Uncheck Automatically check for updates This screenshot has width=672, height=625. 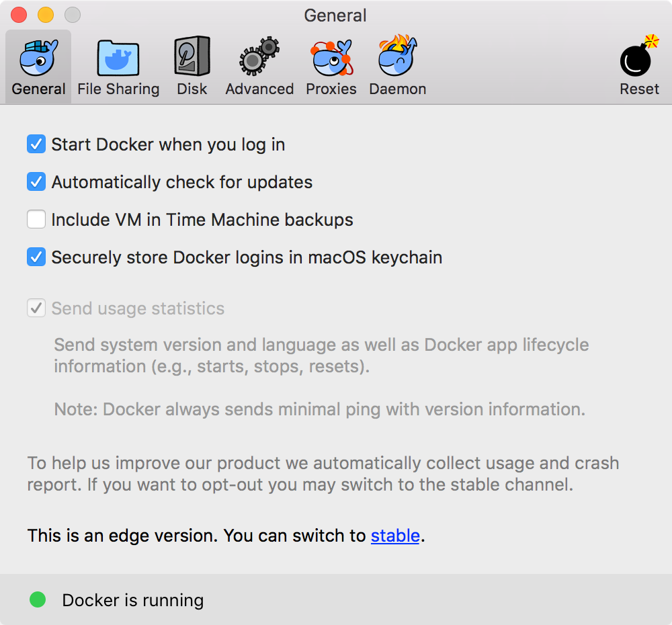tap(36, 181)
